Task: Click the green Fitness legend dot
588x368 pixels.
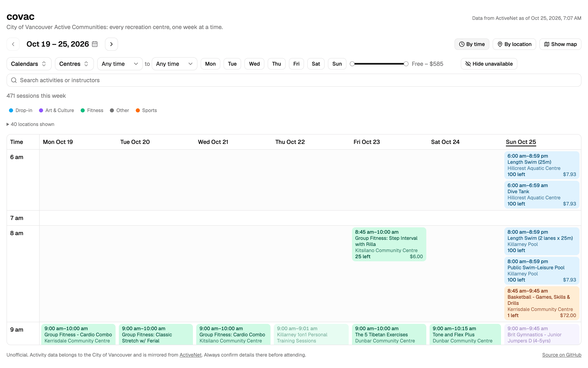Action: tap(83, 110)
